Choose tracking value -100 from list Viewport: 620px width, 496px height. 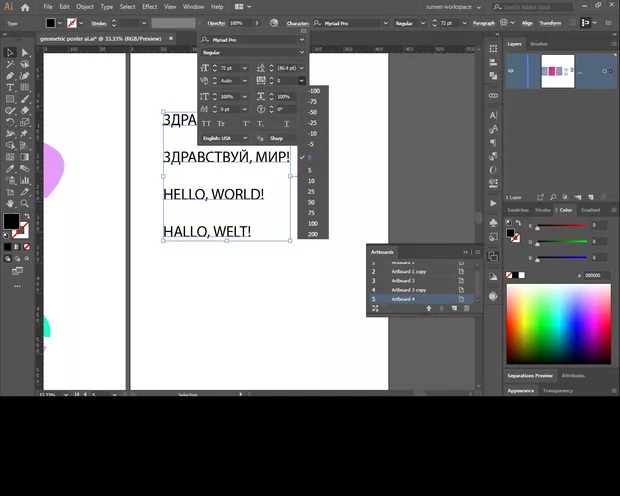(314, 91)
